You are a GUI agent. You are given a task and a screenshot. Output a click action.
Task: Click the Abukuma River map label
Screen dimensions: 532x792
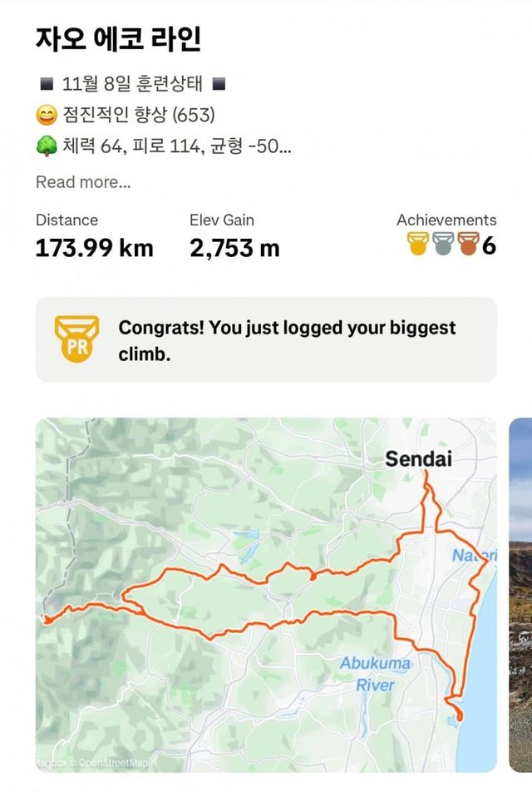point(376,674)
